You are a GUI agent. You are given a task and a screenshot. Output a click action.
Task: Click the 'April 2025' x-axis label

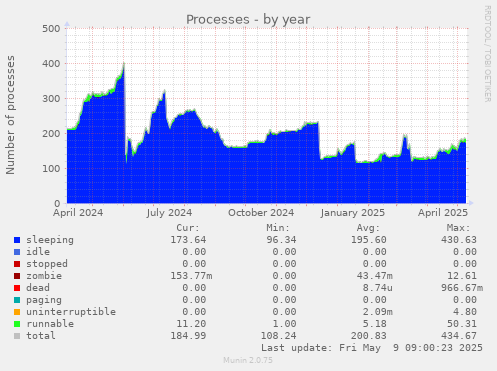[443, 213]
